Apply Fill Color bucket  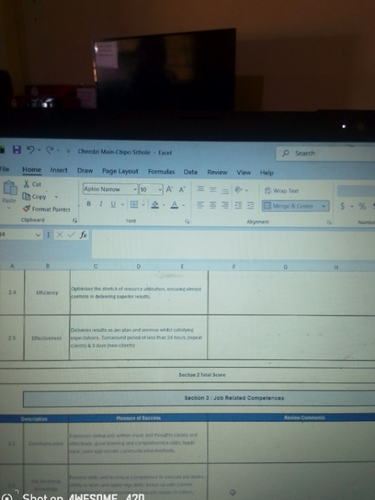pos(155,205)
